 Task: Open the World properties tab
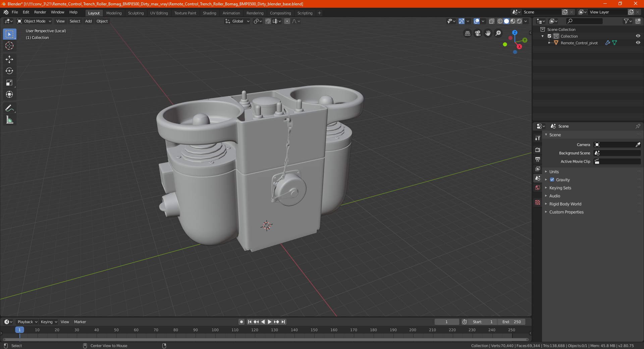coord(538,188)
